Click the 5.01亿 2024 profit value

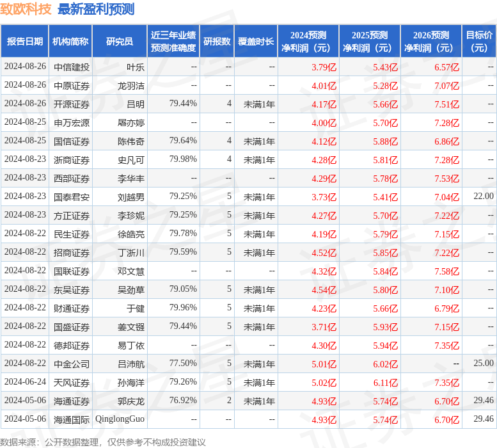tap(324, 364)
